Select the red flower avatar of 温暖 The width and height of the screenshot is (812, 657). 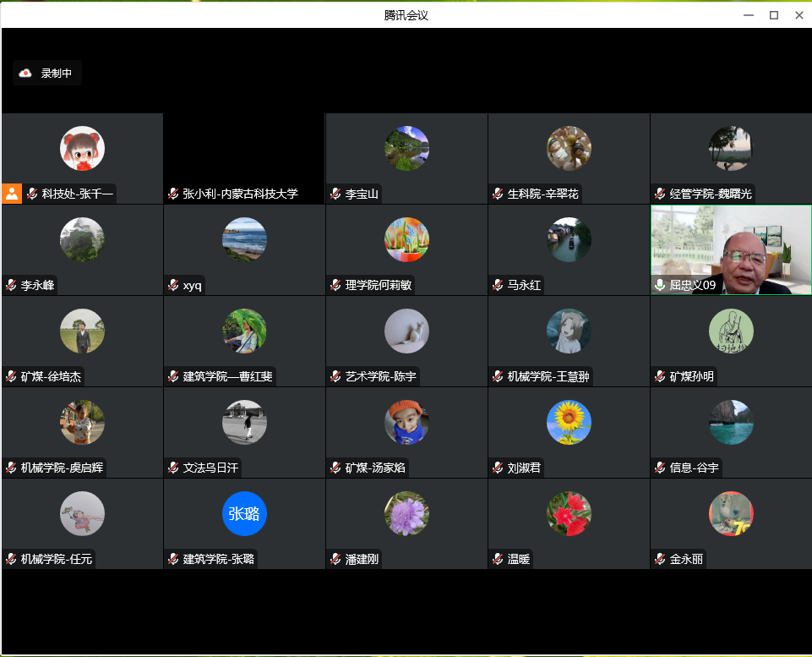(x=569, y=513)
